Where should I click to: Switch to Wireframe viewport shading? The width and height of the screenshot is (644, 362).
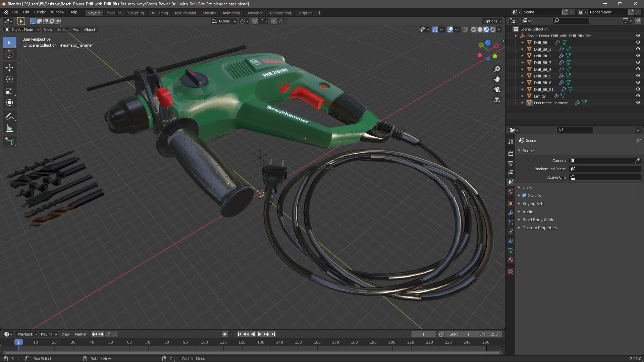(474, 29)
